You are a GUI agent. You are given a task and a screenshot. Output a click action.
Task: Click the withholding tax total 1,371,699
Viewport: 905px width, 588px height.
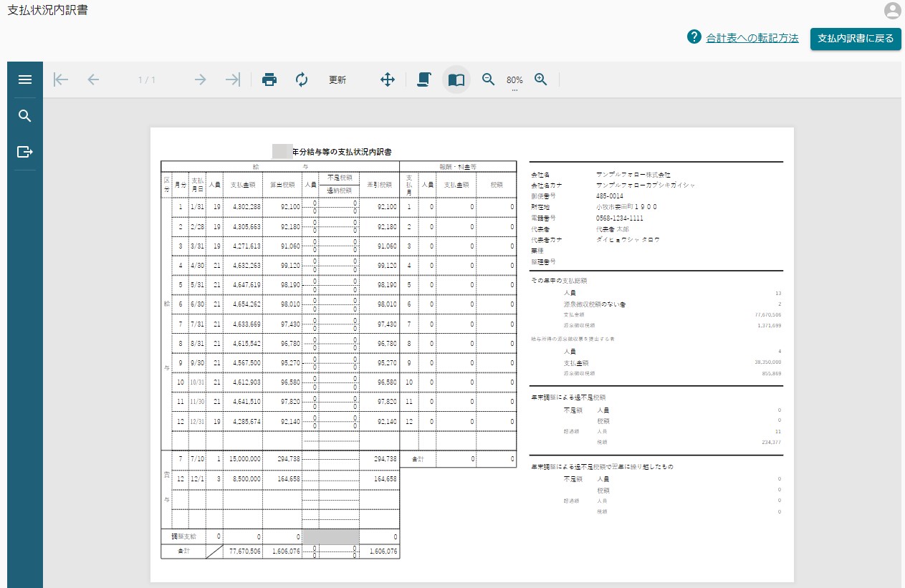[769, 325]
